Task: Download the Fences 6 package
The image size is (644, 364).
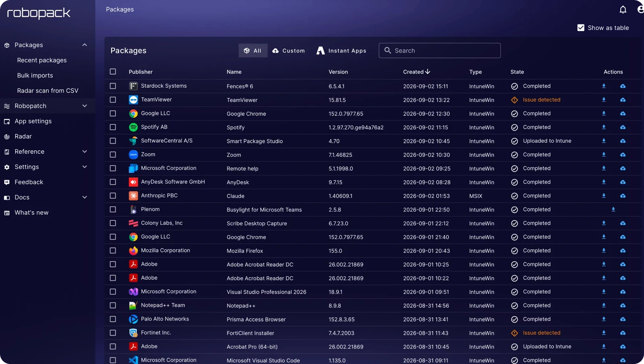Action: [604, 86]
